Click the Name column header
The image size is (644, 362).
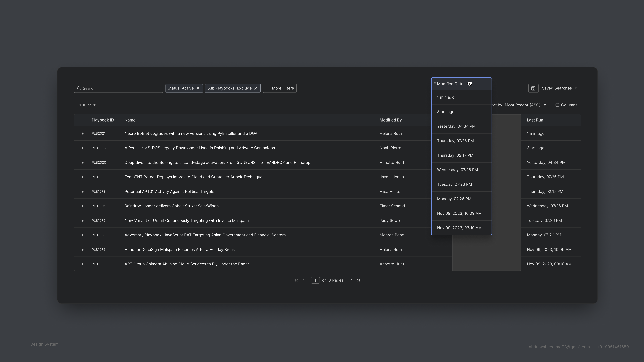point(130,120)
